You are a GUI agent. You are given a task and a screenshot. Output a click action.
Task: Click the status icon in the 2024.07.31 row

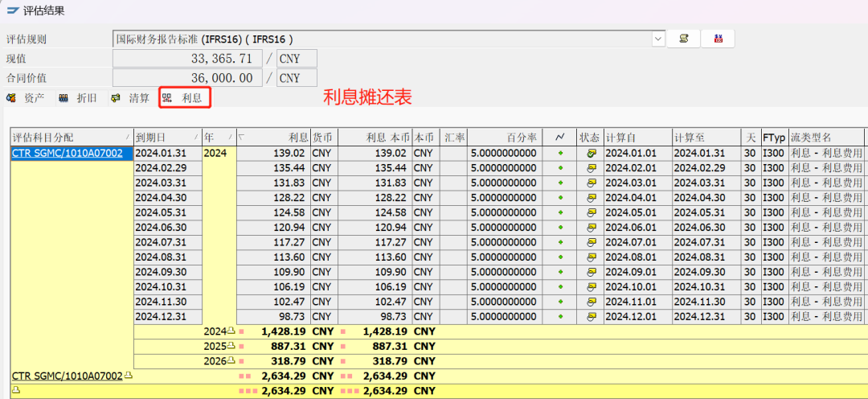592,242
